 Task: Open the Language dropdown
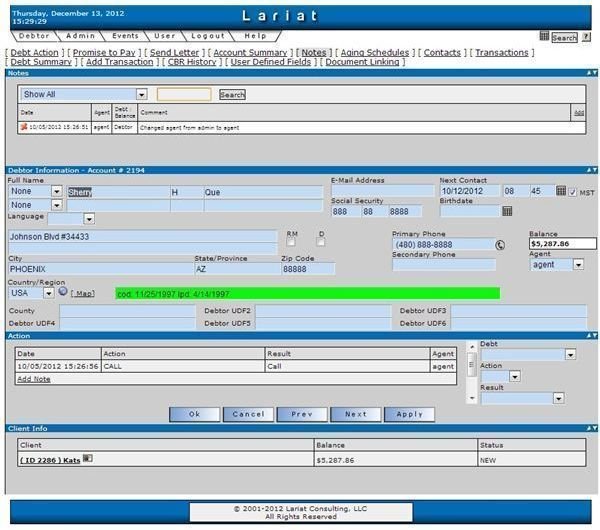coord(89,219)
